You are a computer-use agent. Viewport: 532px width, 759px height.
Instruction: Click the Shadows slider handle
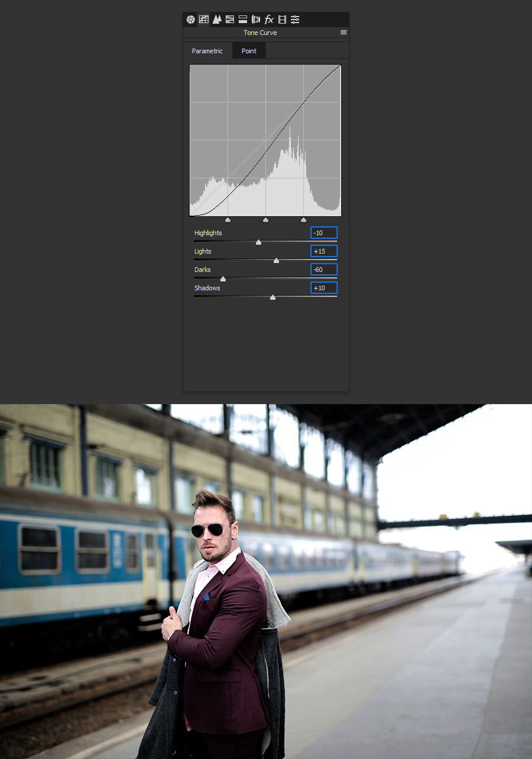tap(273, 297)
